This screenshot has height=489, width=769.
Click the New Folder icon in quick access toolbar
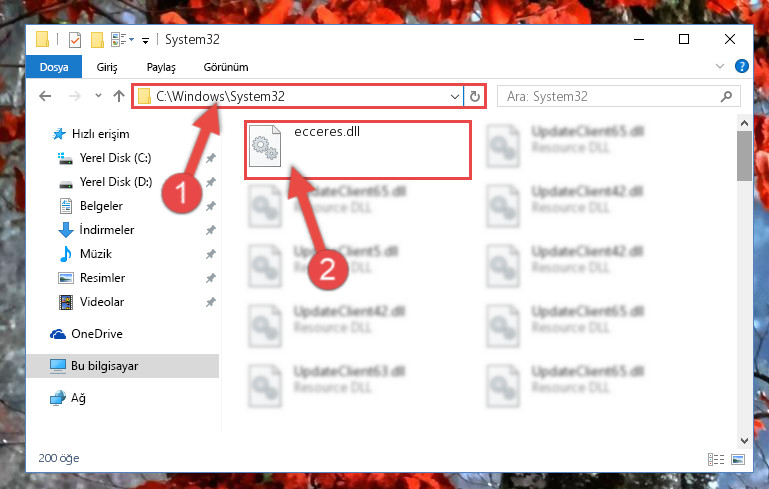(x=97, y=40)
